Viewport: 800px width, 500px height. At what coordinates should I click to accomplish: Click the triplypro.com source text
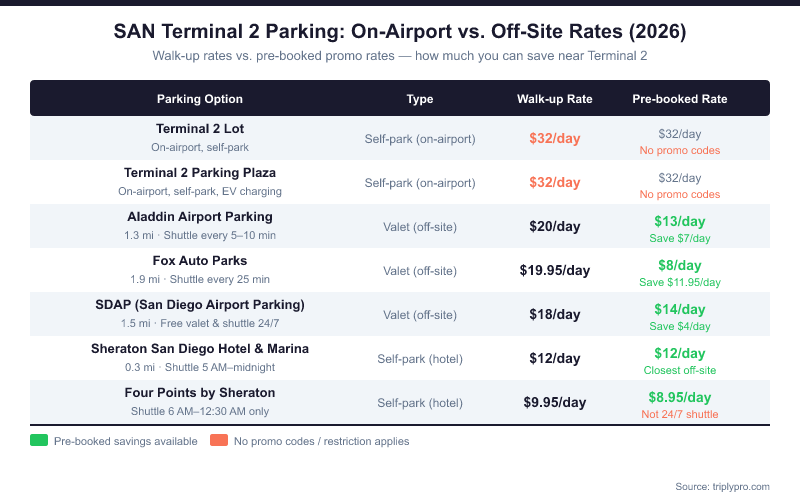tap(720, 486)
